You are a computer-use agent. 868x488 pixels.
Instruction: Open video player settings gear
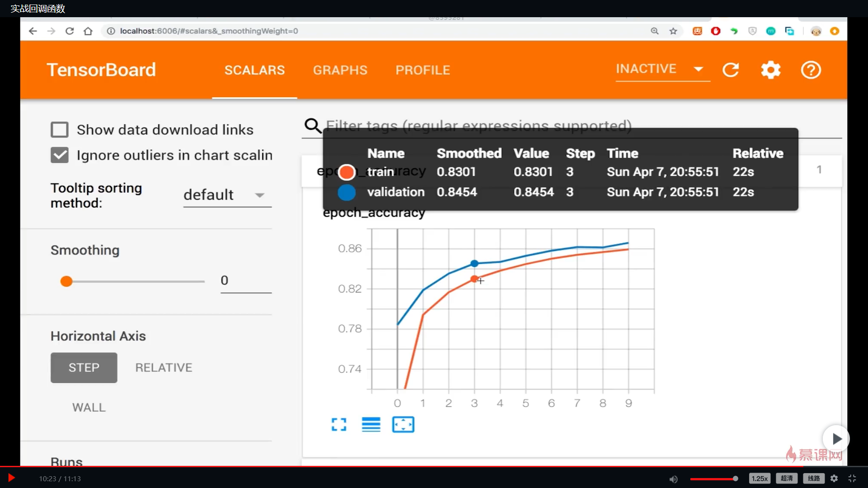(834, 478)
